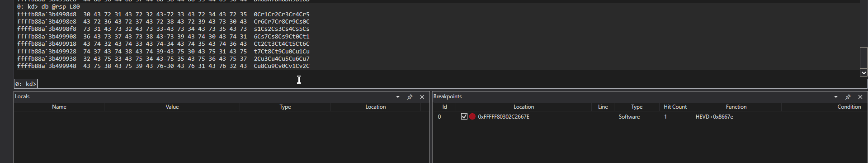Sort Locals by Value column
This screenshot has width=868, height=163.
[172, 107]
